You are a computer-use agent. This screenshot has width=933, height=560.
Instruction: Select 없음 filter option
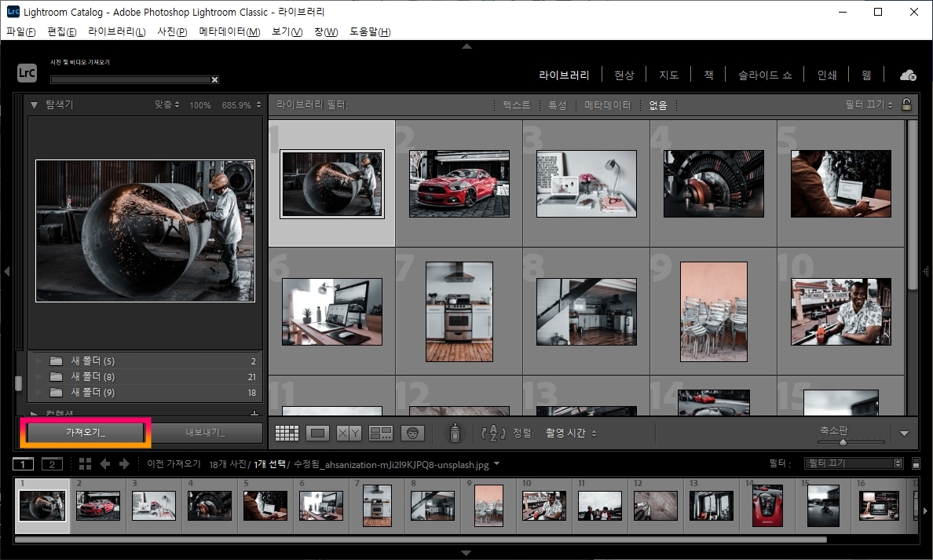pyautogui.click(x=658, y=105)
